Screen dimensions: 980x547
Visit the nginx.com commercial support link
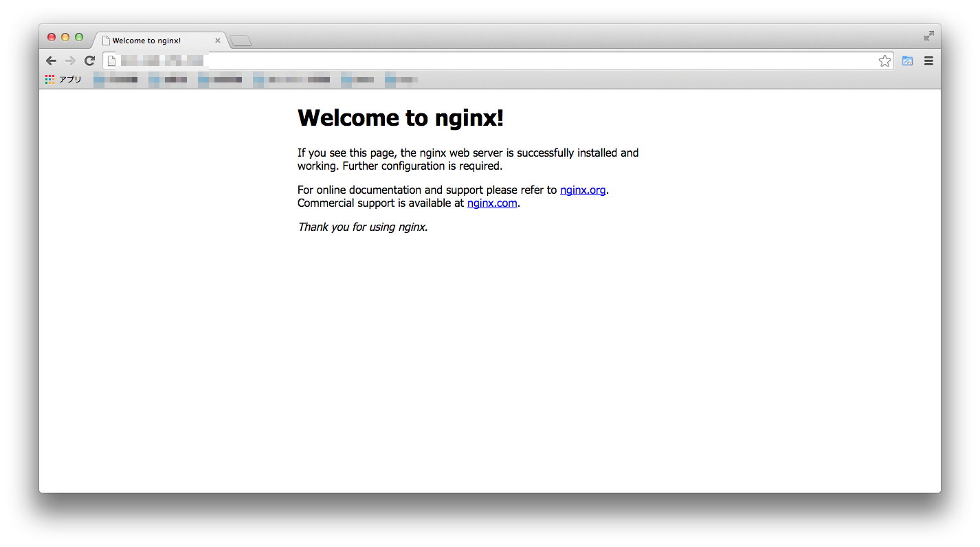[492, 203]
